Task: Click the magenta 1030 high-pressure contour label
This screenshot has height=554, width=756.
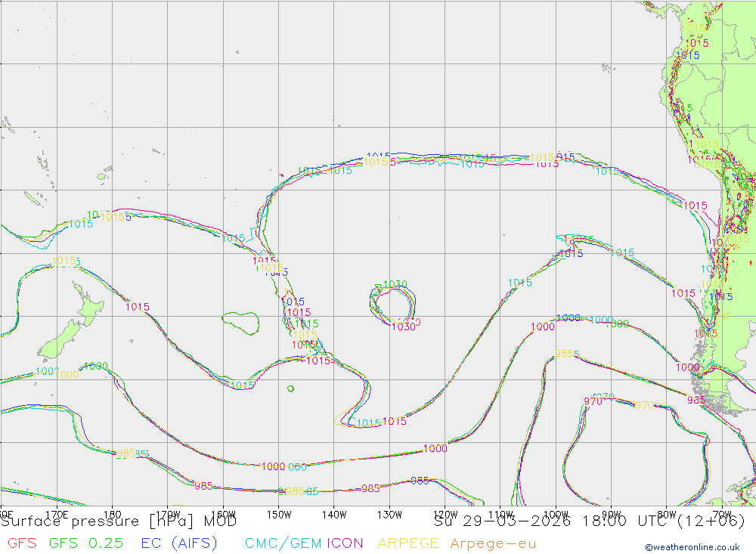Action: (x=404, y=327)
